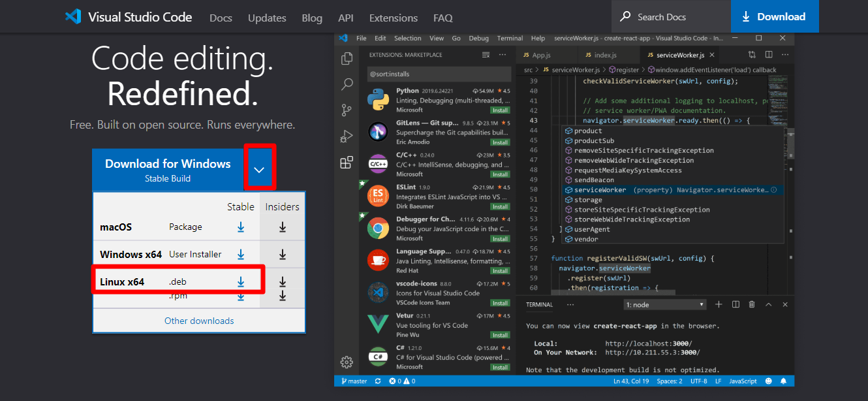Open editor more actions ellipsis
Image resolution: width=868 pixels, height=401 pixels.
point(785,55)
